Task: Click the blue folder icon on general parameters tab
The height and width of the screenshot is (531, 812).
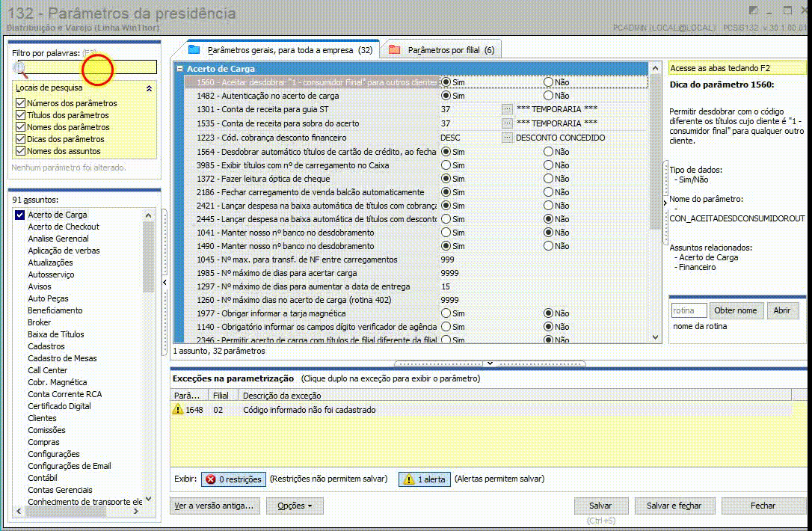Action: coord(194,49)
